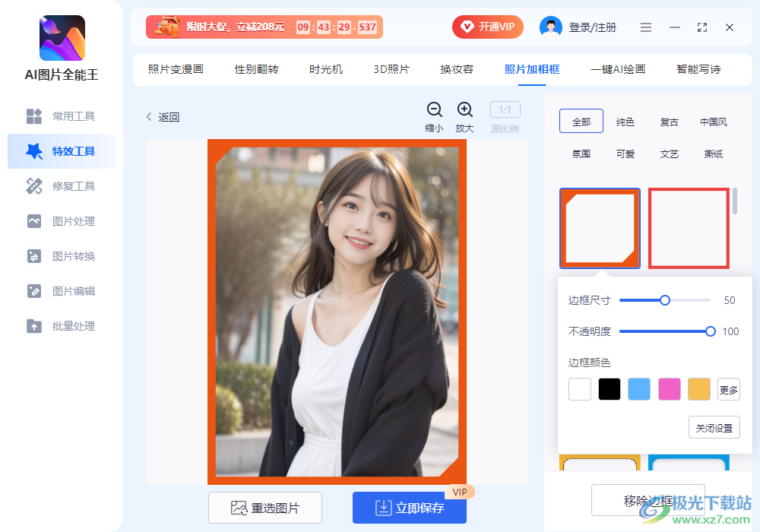Expand more colors with 更多 button
The height and width of the screenshot is (532, 760).
(x=728, y=388)
